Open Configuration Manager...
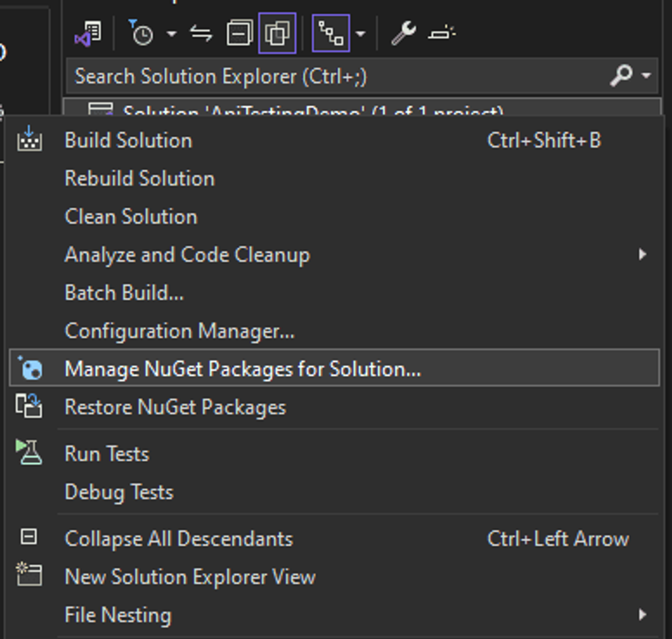This screenshot has width=672, height=639. pyautogui.click(x=334, y=331)
